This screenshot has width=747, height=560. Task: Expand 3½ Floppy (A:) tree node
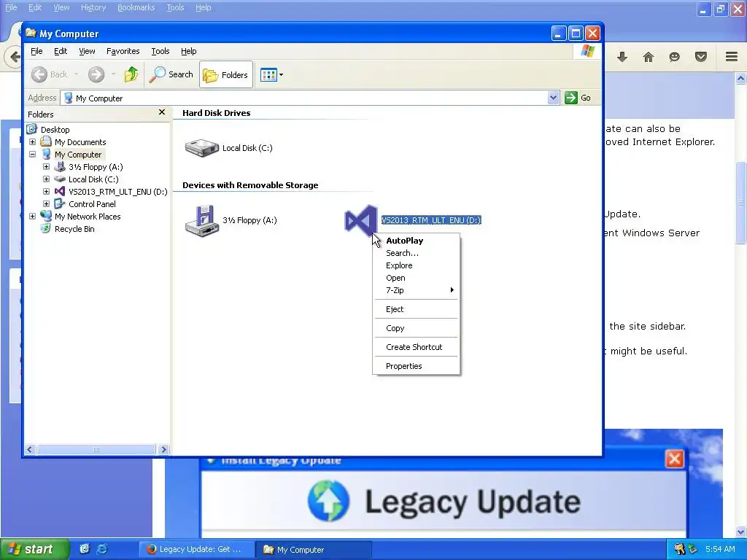pyautogui.click(x=46, y=167)
